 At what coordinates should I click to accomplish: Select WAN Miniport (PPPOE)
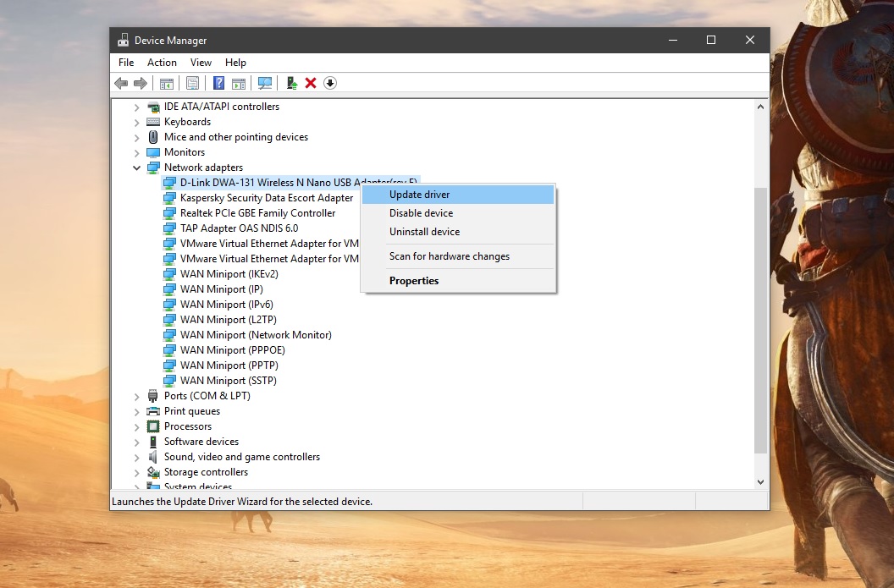coord(233,350)
